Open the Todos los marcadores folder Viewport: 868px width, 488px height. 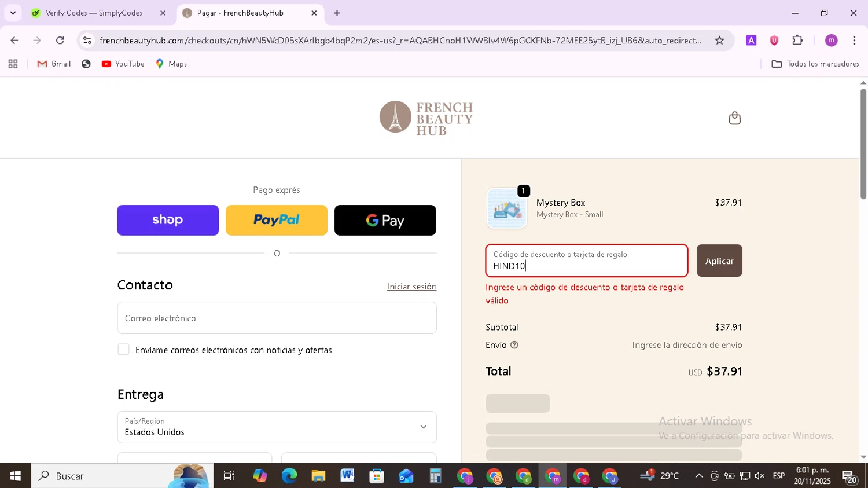click(x=815, y=64)
